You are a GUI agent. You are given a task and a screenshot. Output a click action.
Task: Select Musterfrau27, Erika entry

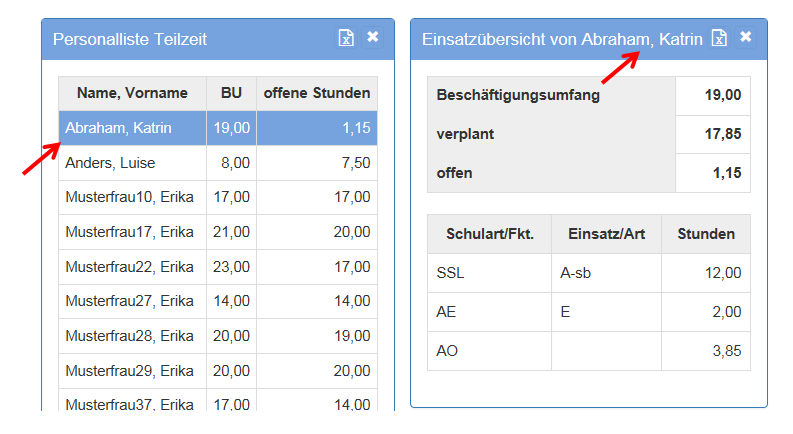click(x=130, y=302)
